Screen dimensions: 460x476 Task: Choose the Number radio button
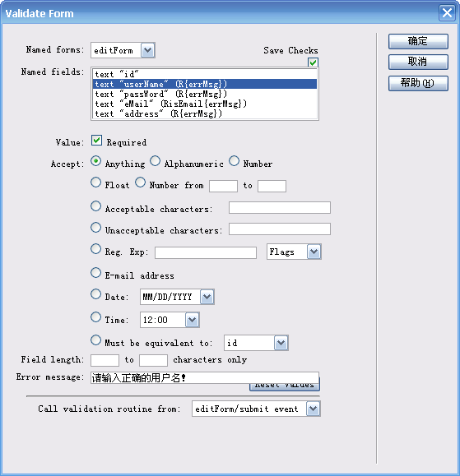(235, 161)
